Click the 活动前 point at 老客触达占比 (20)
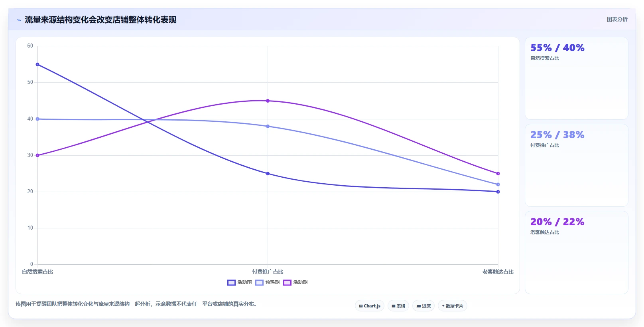This screenshot has width=644, height=327. [498, 192]
